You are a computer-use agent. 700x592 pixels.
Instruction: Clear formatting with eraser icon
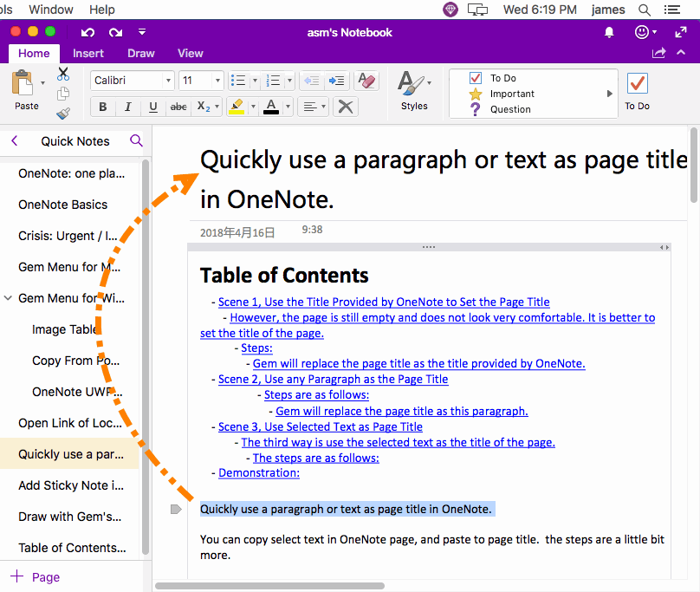point(366,81)
